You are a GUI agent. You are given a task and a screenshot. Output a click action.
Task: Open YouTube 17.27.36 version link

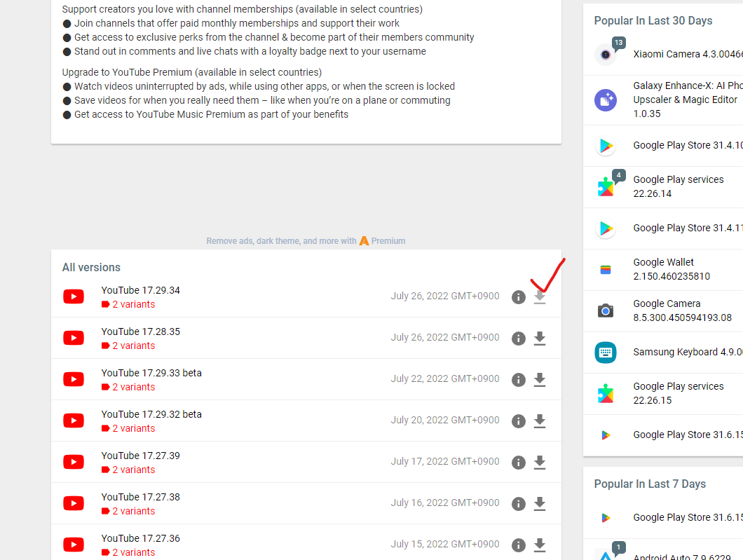(x=141, y=538)
